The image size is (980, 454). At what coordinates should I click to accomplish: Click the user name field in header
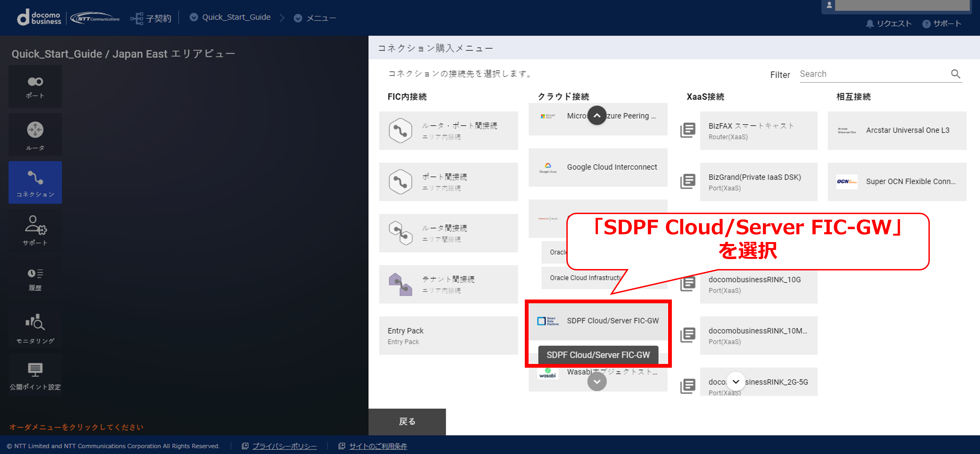(x=902, y=5)
